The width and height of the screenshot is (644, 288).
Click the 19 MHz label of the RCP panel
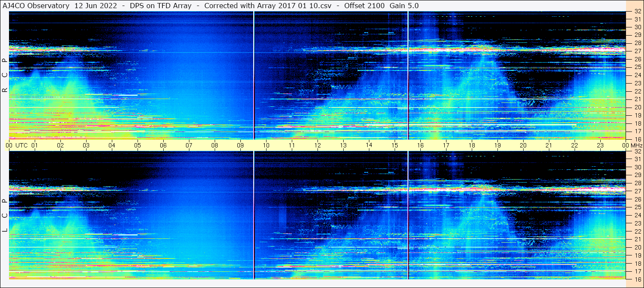637,115
